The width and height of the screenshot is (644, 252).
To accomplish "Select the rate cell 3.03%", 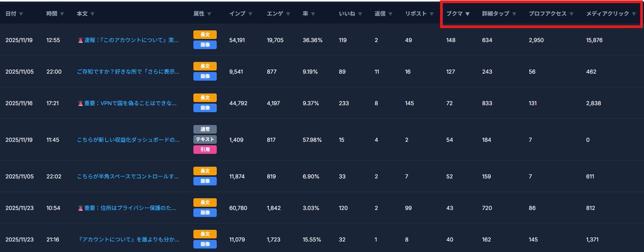I will 311,208.
